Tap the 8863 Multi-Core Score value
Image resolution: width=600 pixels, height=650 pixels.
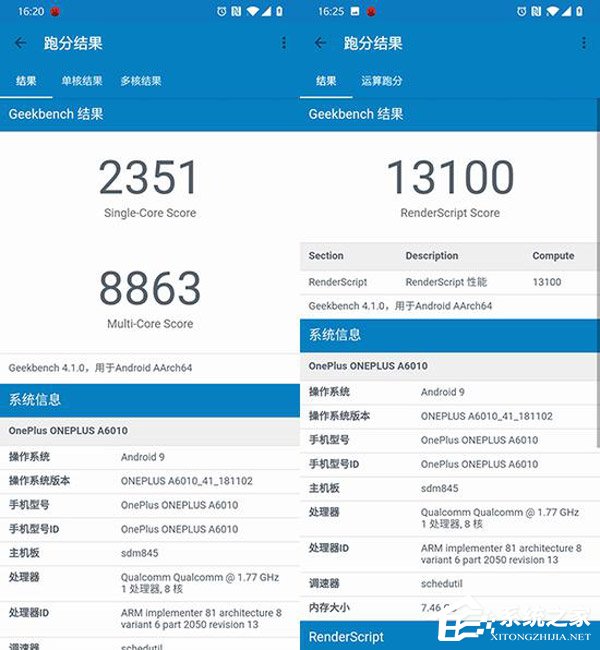pyautogui.click(x=150, y=288)
